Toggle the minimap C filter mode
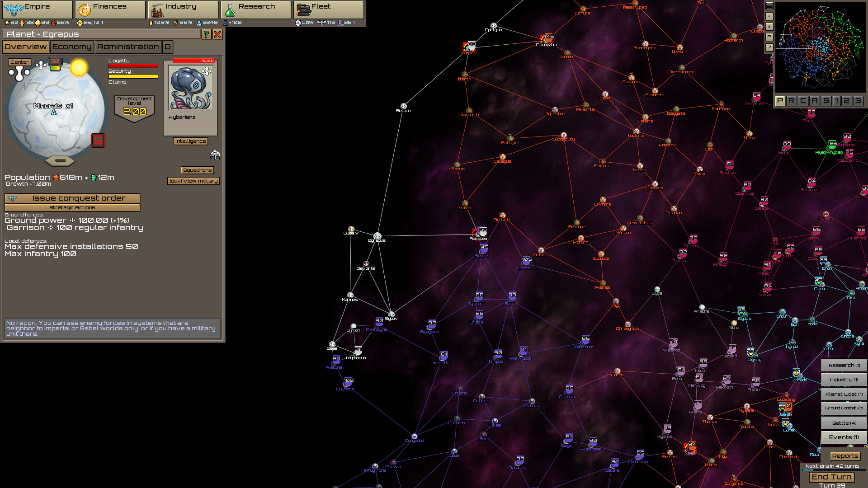The width and height of the screenshot is (868, 488). point(803,101)
